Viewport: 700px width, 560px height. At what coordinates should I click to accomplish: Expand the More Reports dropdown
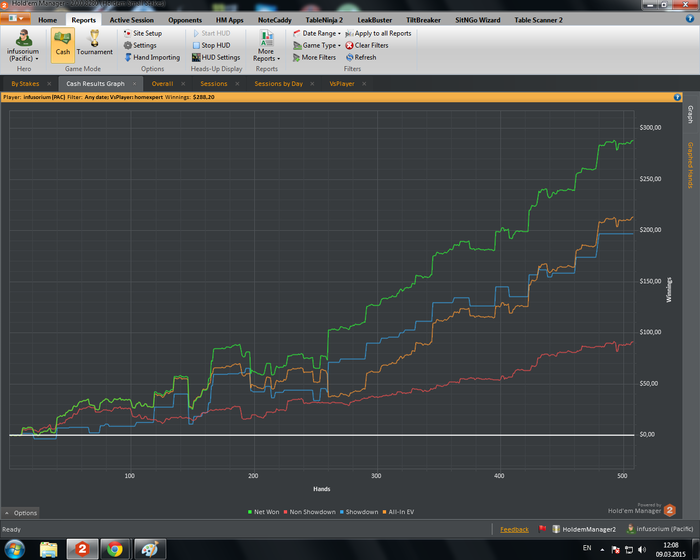click(x=266, y=46)
